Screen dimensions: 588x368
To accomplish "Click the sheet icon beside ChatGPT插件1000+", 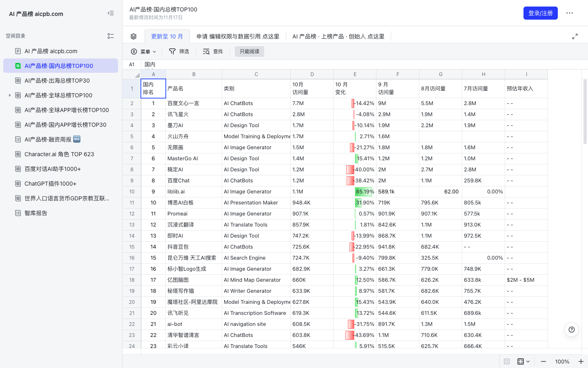I will 18,184.
